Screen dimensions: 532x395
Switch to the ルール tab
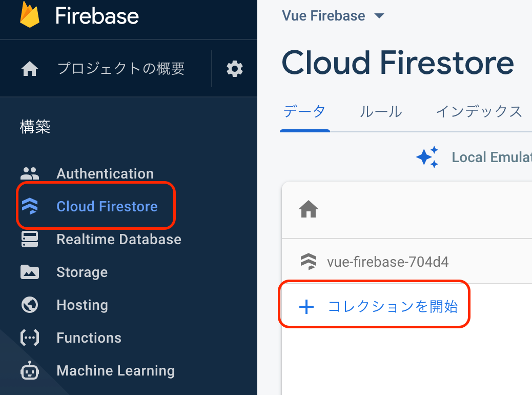[x=380, y=111]
